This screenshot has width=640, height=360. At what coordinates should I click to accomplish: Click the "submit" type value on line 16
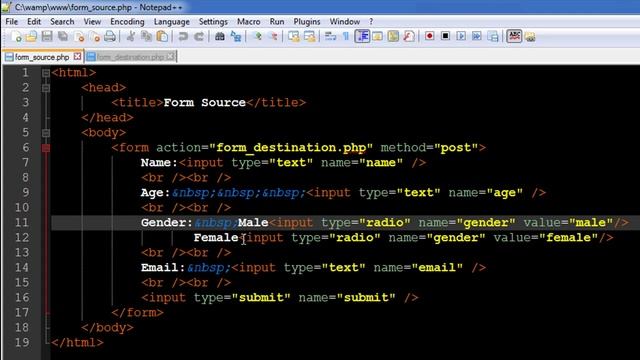pyautogui.click(x=261, y=298)
